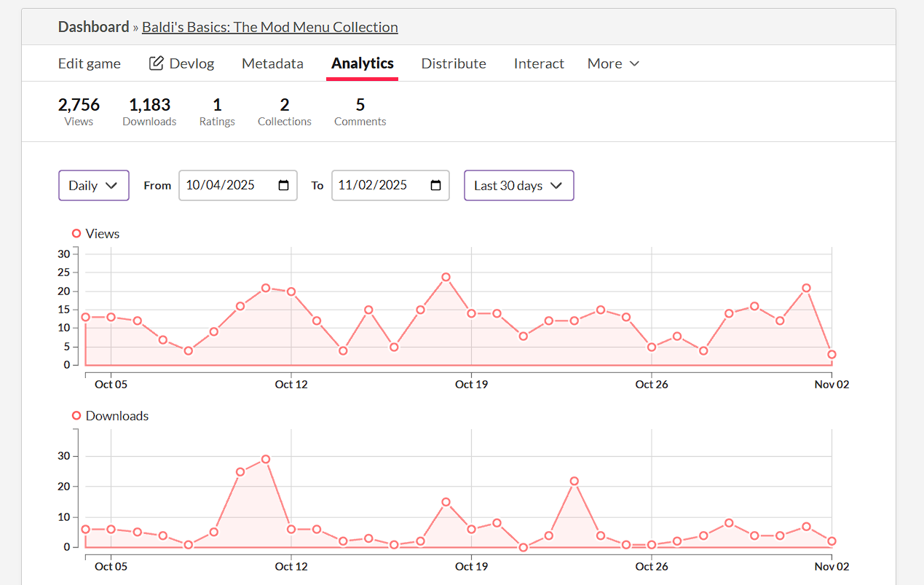Screen dimensions: 924x585
Task: Click the Downloads peak data point of 29
Action: pos(266,459)
